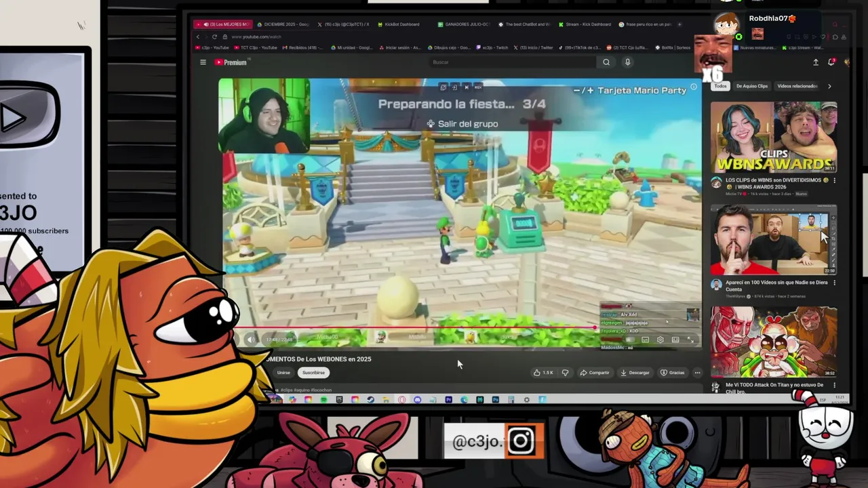Click the Unirse button
This screenshot has width=868, height=488.
(283, 372)
